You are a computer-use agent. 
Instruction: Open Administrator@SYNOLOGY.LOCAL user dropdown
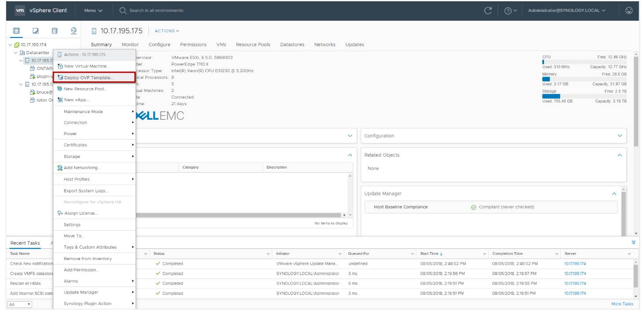coord(567,11)
